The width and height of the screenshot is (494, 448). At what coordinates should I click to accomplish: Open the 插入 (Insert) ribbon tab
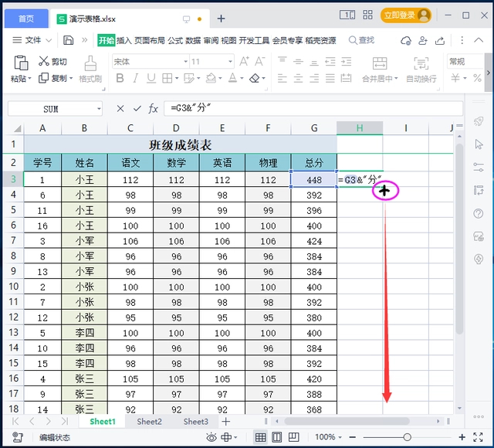[123, 40]
